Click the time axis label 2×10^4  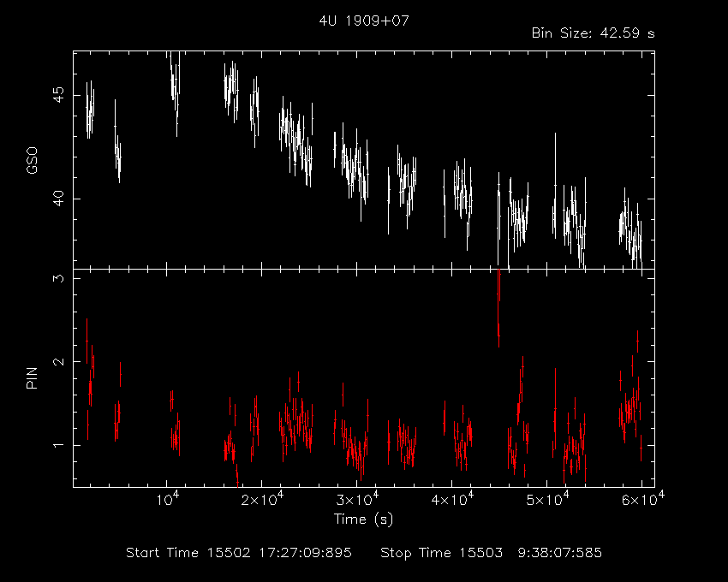pos(262,499)
